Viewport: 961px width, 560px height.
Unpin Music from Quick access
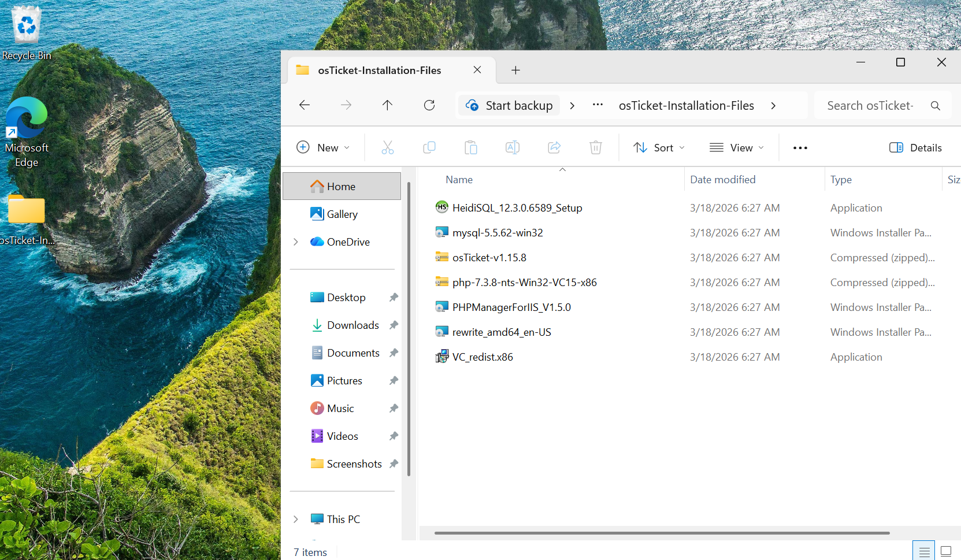(x=394, y=409)
